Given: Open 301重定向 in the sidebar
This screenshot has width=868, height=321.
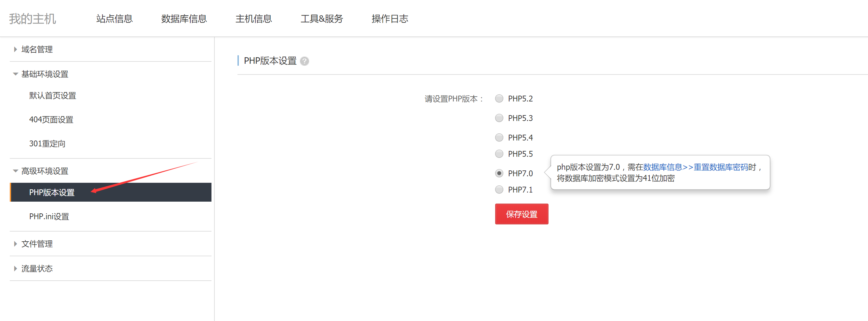Looking at the screenshot, I should 47,143.
